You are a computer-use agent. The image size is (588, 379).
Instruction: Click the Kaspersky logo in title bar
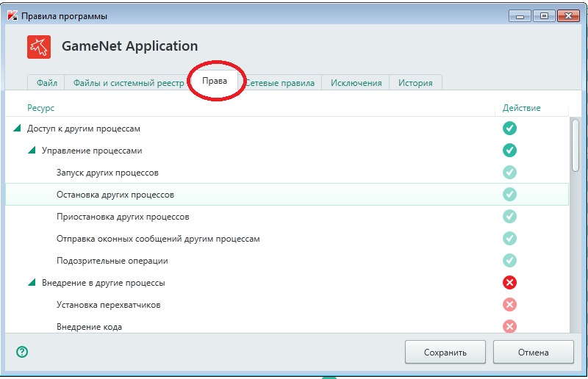(12, 15)
